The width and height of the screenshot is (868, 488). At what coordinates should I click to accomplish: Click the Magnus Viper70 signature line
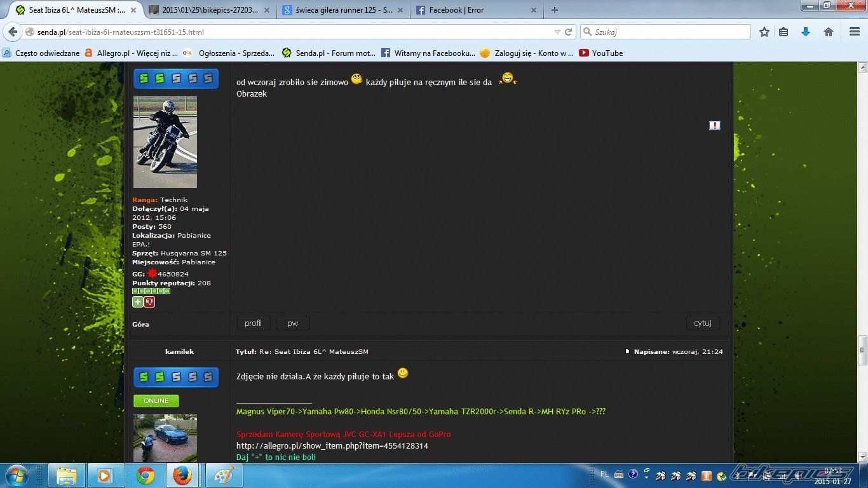point(421,412)
